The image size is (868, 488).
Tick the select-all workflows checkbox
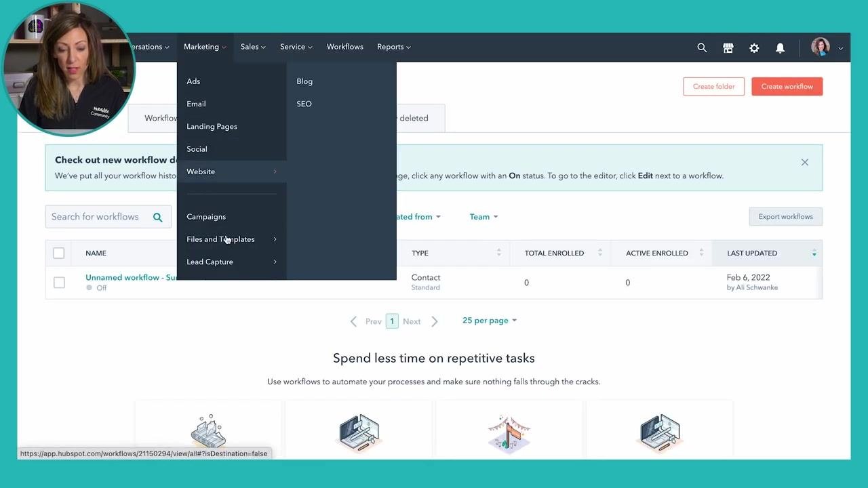pos(59,253)
